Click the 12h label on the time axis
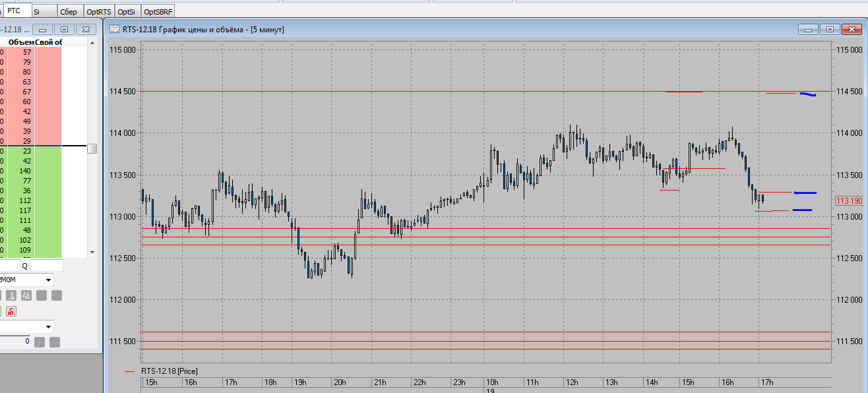Image resolution: width=868 pixels, height=393 pixels. point(572,382)
